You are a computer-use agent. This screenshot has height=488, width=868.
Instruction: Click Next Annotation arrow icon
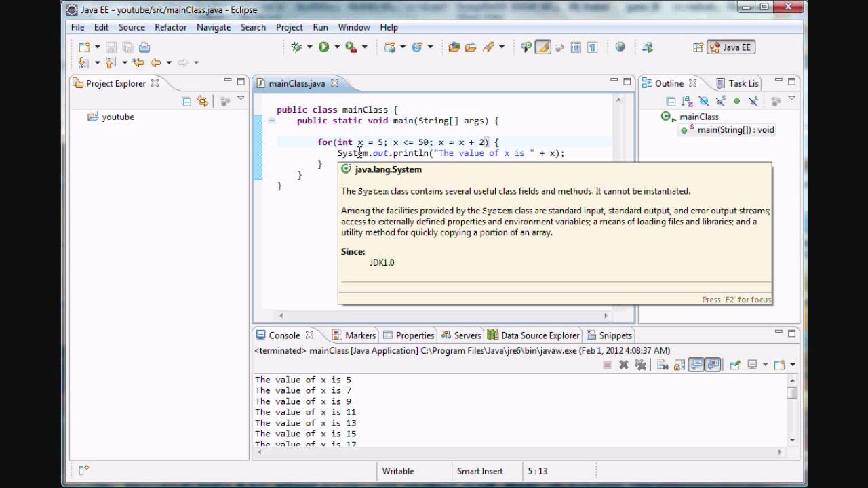[x=83, y=62]
